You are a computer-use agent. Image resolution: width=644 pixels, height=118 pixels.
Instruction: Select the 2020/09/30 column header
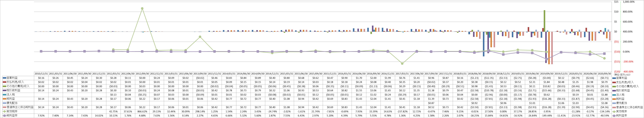pos(605,74)
